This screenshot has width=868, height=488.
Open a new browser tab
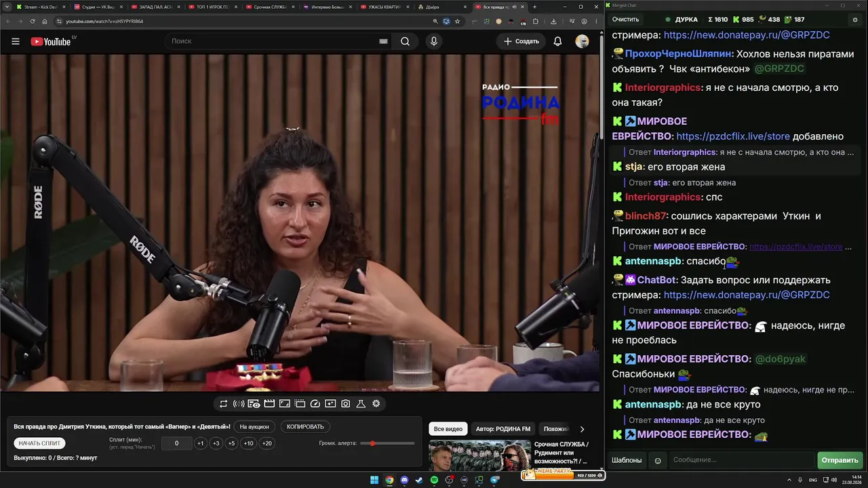pos(534,7)
